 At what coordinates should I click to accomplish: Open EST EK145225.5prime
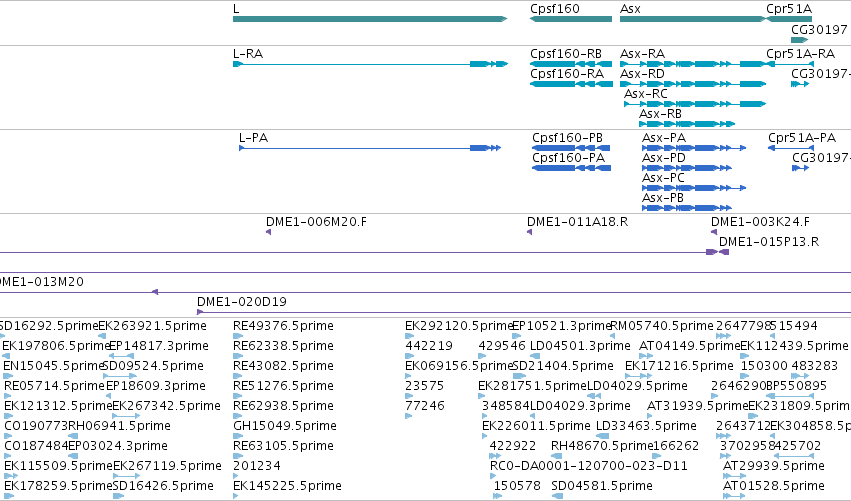[287, 486]
